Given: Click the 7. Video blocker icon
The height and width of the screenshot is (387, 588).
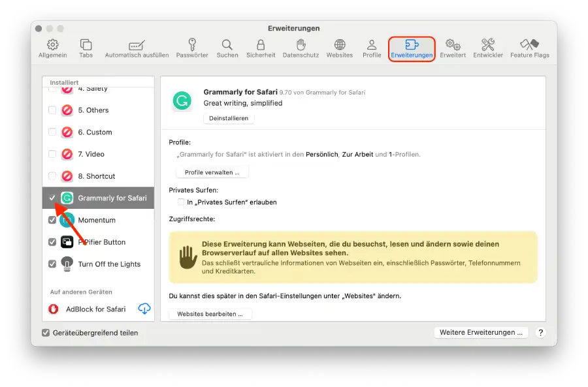Looking at the screenshot, I should tap(67, 154).
